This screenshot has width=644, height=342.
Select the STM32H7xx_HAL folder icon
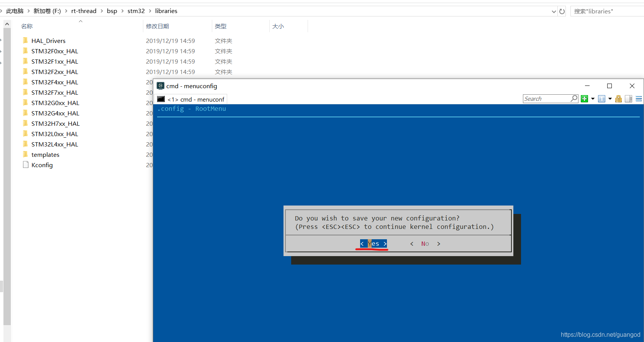pyautogui.click(x=25, y=123)
